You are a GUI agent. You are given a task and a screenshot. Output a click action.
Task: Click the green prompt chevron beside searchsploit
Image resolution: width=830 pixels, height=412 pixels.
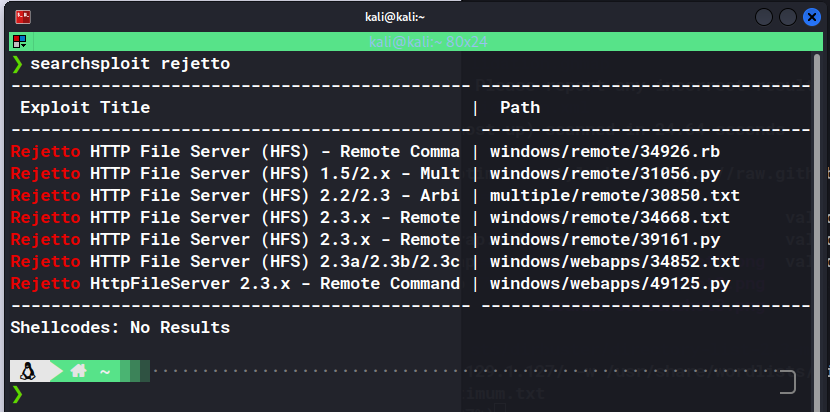pyautogui.click(x=17, y=64)
